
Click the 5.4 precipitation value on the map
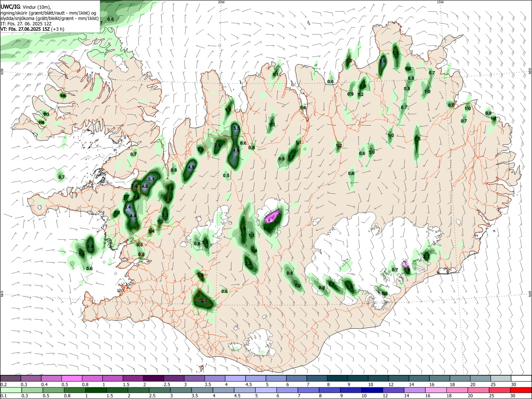coord(128,207)
